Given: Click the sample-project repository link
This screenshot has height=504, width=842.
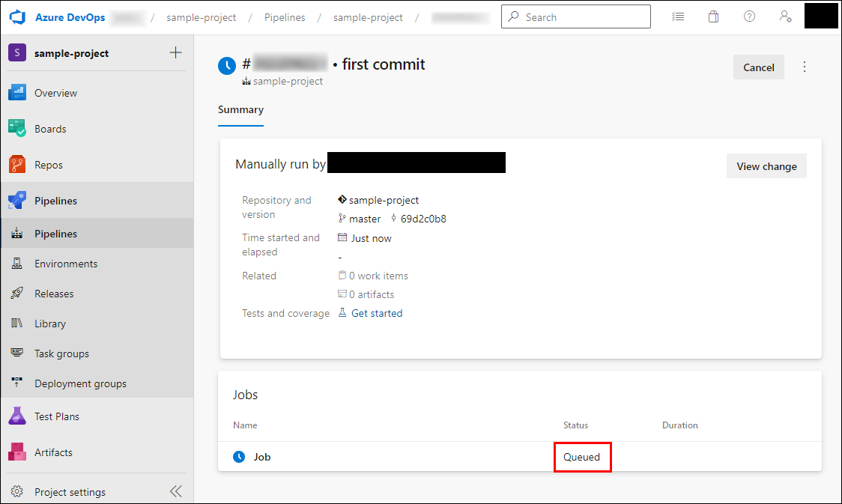Looking at the screenshot, I should (x=384, y=200).
